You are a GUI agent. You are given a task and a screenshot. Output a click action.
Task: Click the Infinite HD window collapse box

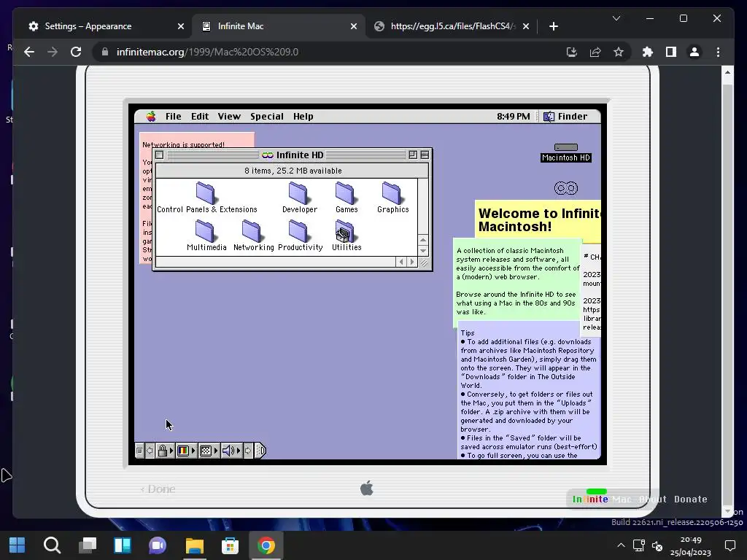pyautogui.click(x=425, y=155)
